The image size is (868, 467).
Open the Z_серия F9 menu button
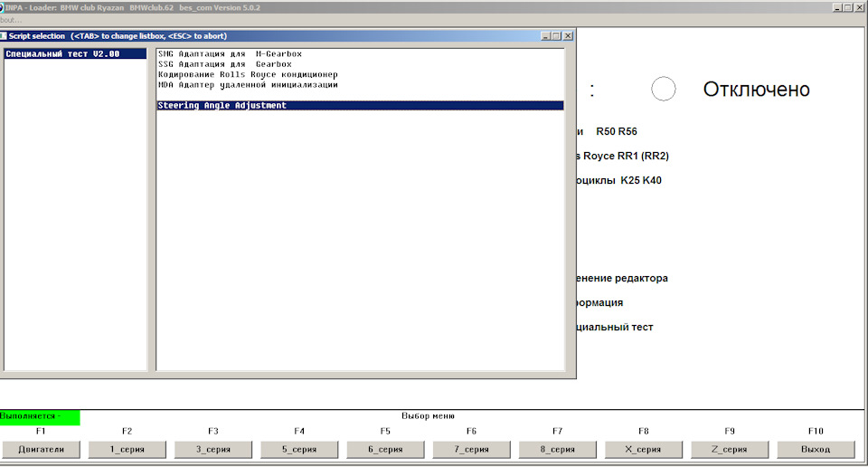730,449
